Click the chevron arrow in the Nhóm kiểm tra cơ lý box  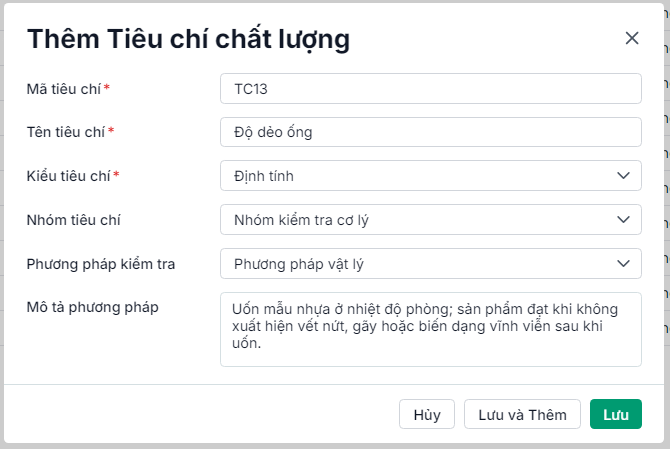pyautogui.click(x=624, y=220)
